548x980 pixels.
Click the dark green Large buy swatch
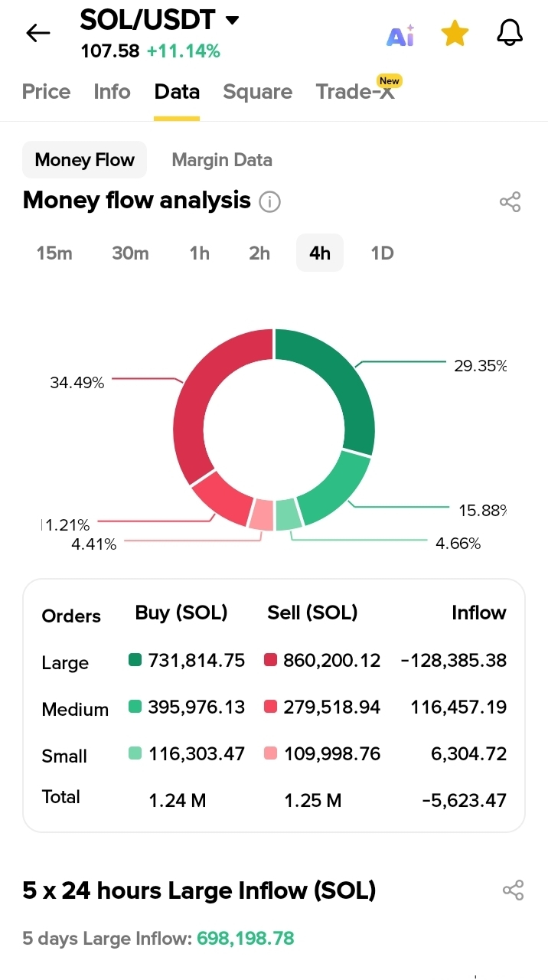click(135, 660)
